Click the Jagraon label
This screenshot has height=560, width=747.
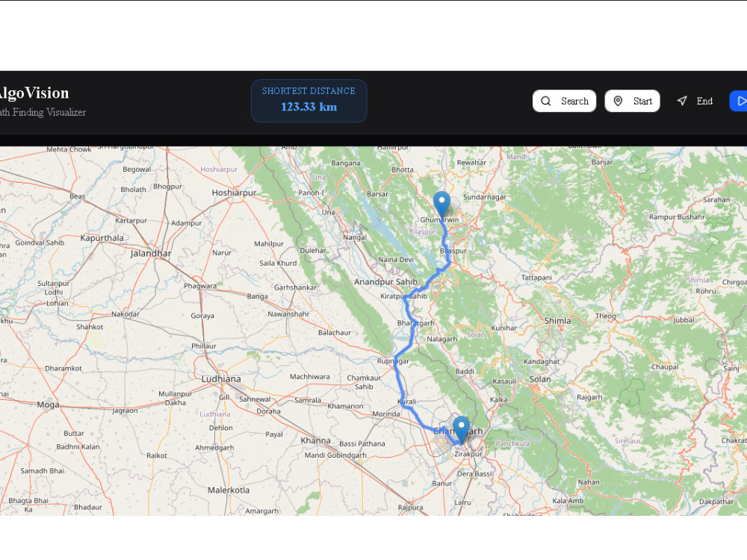pos(125,411)
